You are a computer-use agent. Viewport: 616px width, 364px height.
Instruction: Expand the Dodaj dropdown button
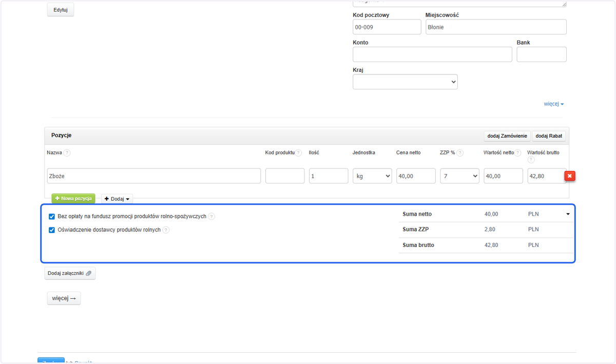(117, 199)
